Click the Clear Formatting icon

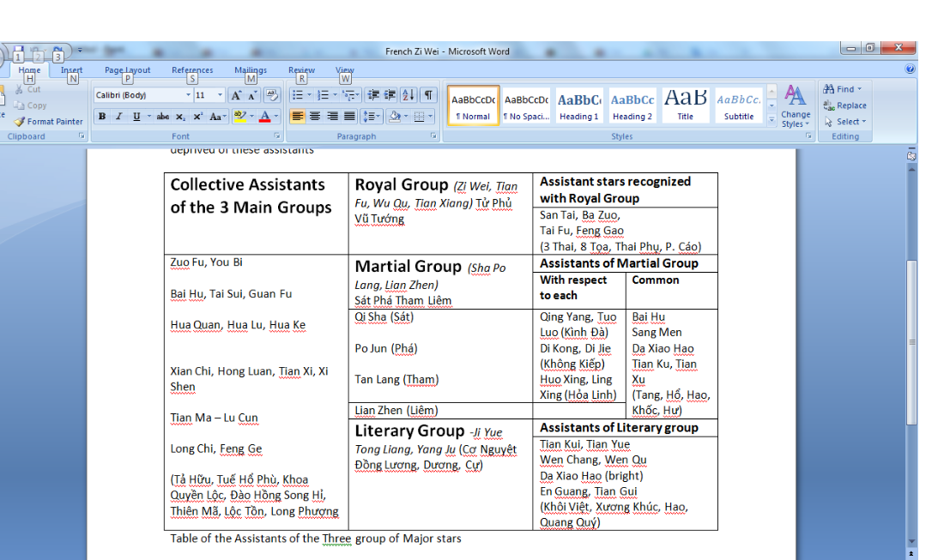272,95
